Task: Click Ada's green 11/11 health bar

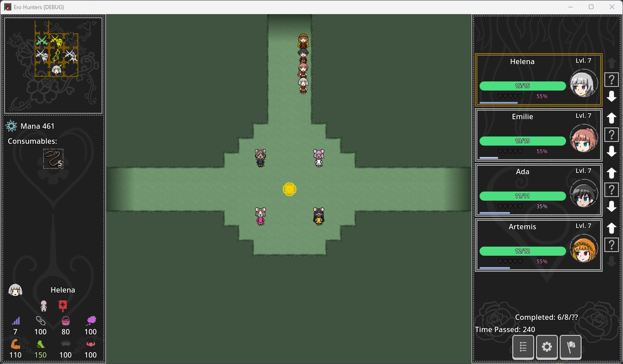Action: (522, 196)
